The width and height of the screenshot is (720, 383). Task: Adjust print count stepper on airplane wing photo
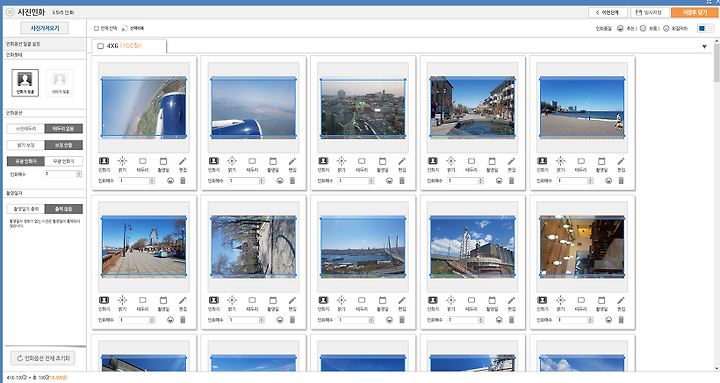pyautogui.click(x=262, y=181)
